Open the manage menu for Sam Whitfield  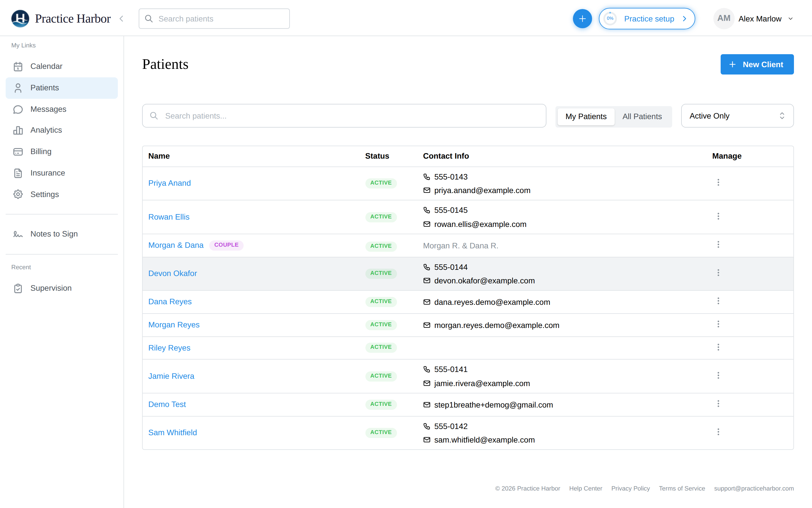[718, 432]
